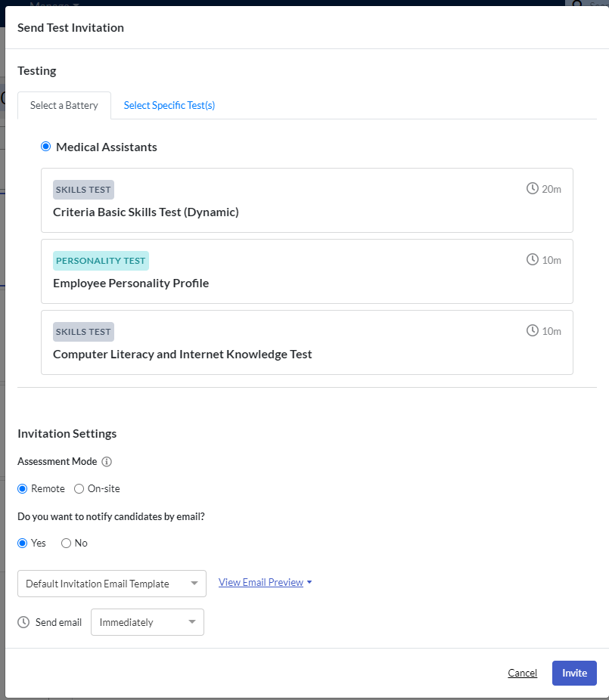Select Yes to notify candidates by email

(23, 544)
